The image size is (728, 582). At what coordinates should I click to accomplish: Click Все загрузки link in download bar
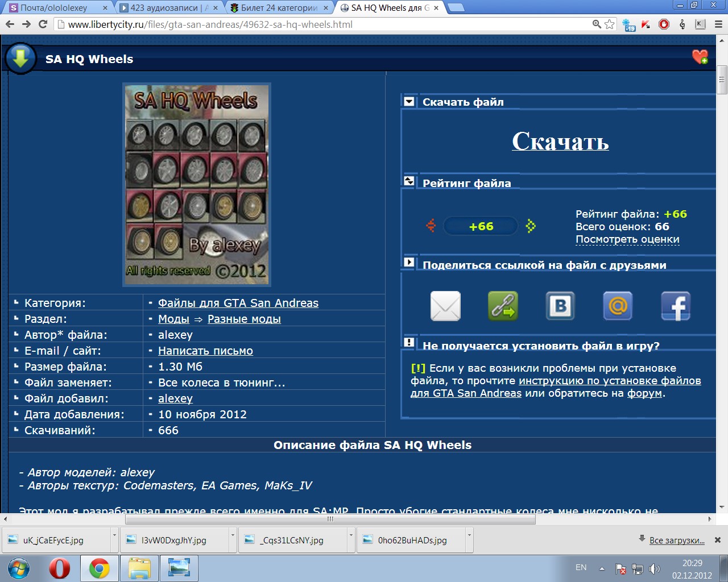coord(677,540)
